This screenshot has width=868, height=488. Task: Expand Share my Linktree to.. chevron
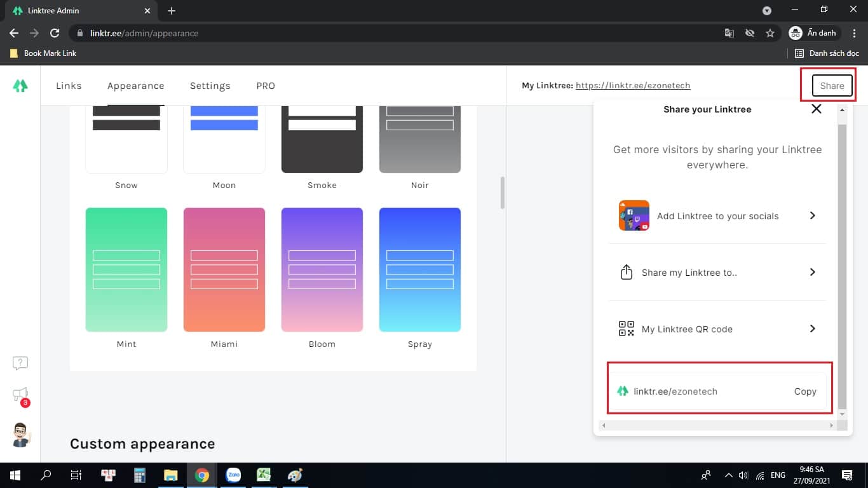tap(812, 272)
